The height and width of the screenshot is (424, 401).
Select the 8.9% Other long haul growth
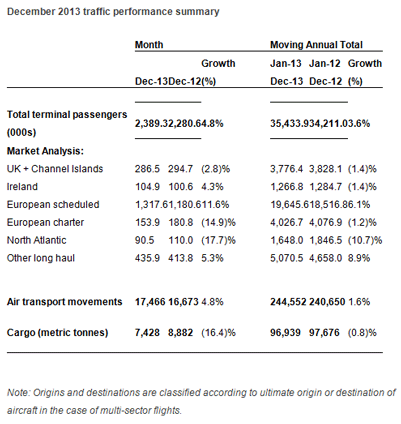[x=359, y=258]
